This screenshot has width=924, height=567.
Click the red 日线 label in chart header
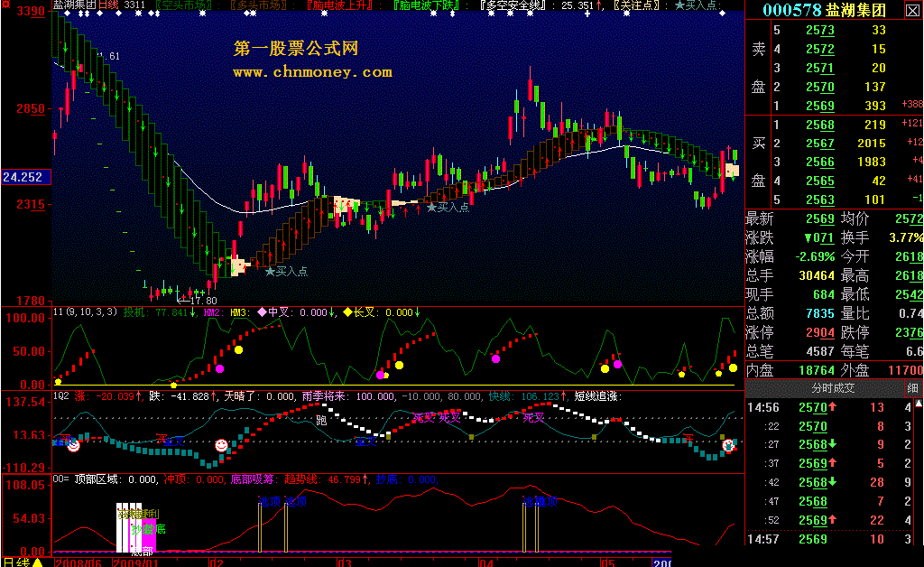108,5
